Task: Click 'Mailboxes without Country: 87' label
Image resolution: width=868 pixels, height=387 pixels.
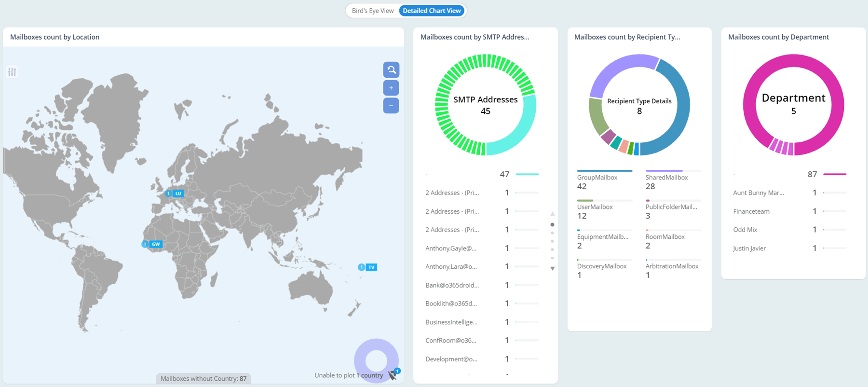Action: (203, 379)
